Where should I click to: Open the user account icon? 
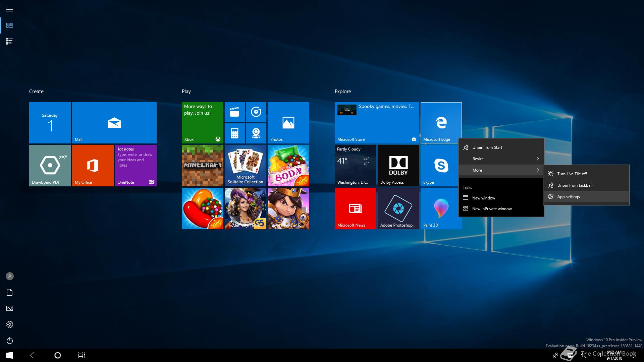[10, 276]
